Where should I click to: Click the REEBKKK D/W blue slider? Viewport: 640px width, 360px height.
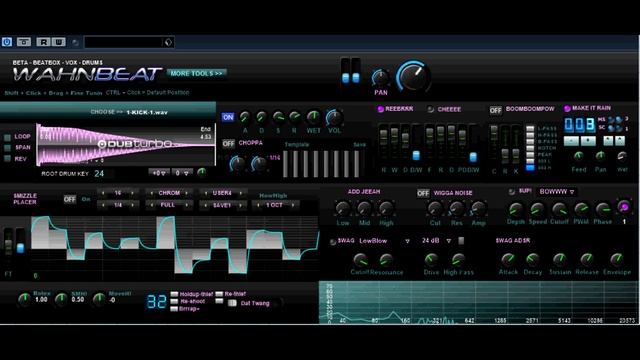[x=416, y=155]
